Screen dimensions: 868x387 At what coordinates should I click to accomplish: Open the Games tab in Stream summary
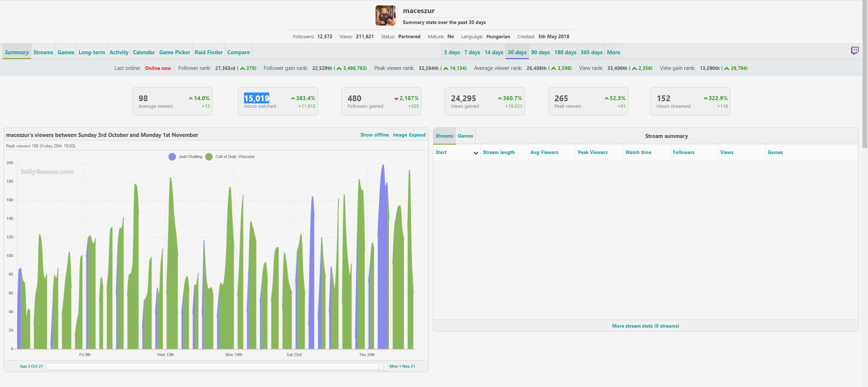[465, 136]
